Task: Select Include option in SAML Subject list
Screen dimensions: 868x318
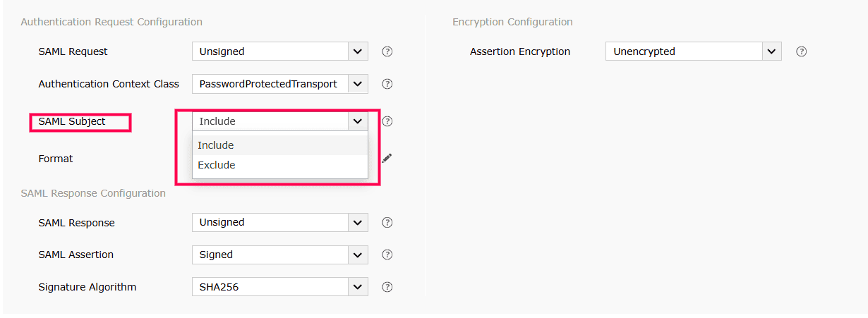Action: (x=216, y=145)
